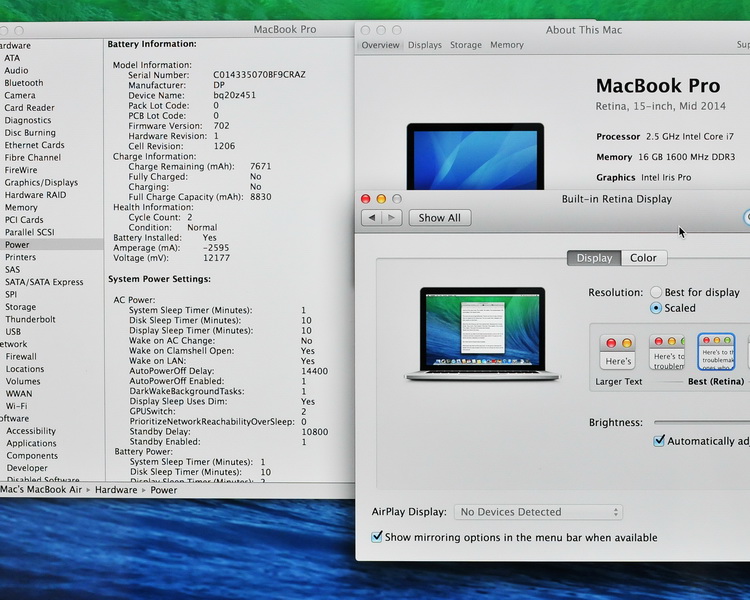Image resolution: width=750 pixels, height=600 pixels.
Task: Click the laptop preview in Display preferences
Action: click(x=482, y=333)
